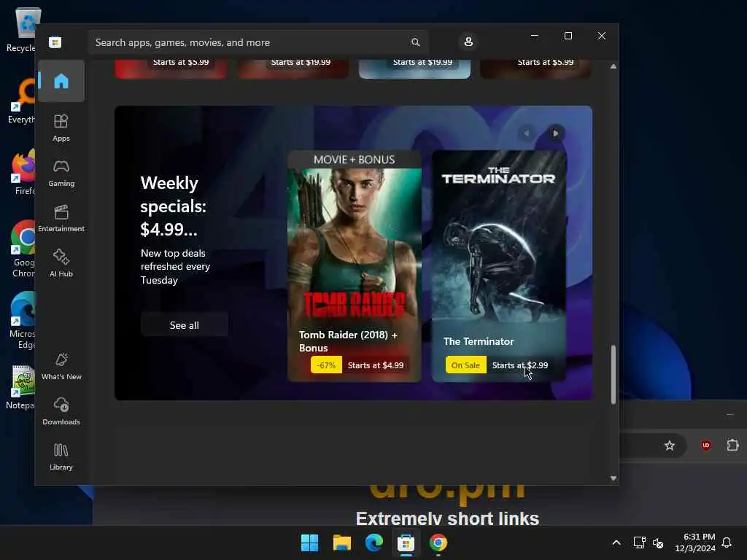Open the Entertainment section
The image size is (747, 560).
point(61,219)
